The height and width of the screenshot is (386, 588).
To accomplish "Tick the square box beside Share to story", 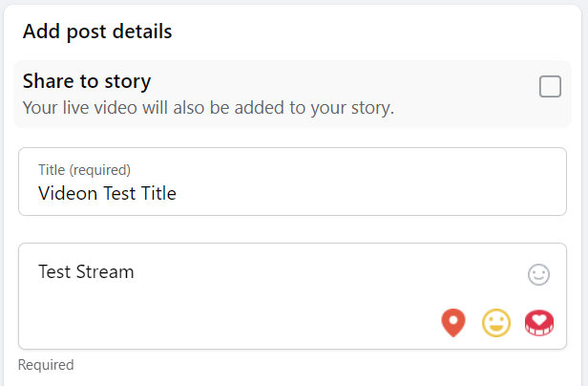I will 550,86.
